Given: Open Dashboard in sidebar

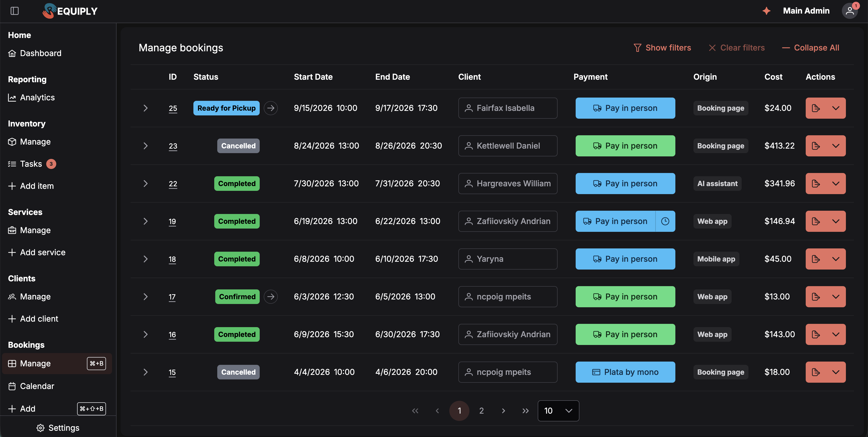Looking at the screenshot, I should [x=35, y=53].
